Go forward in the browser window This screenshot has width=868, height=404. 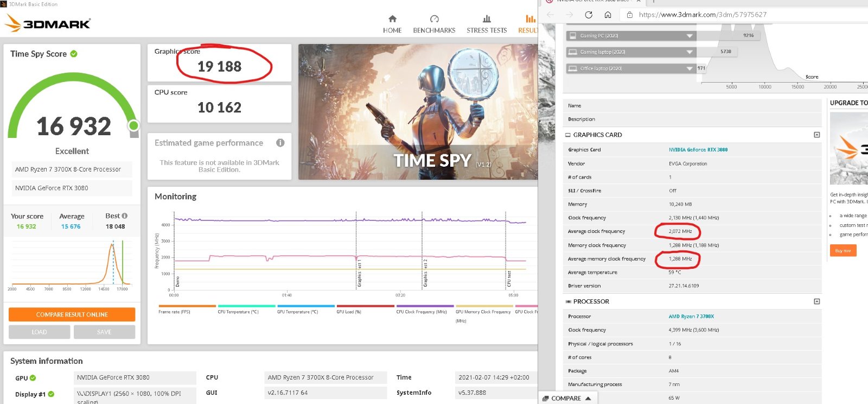click(570, 15)
